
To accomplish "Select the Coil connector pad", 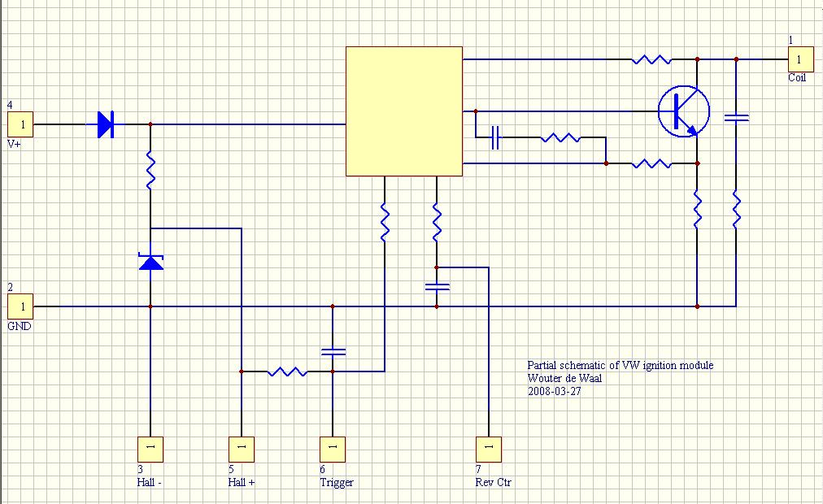I will click(x=800, y=59).
